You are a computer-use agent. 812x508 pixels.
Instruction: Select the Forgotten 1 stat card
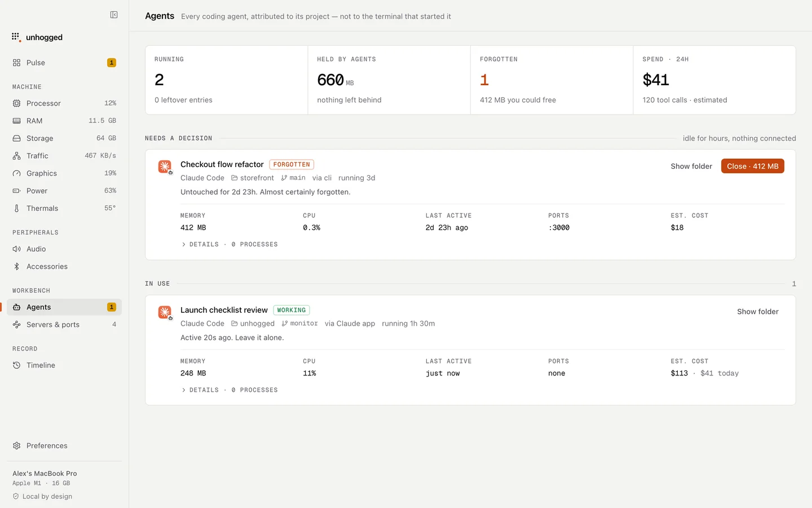[x=552, y=80]
